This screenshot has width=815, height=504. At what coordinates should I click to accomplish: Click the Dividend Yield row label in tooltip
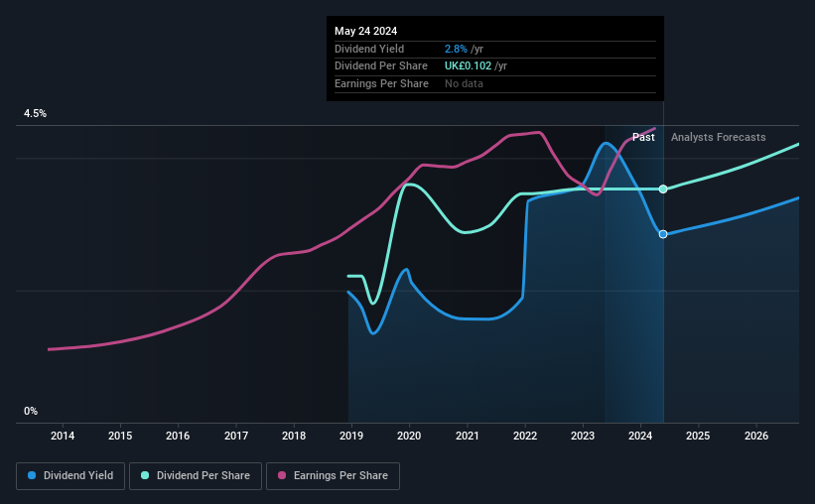pyautogui.click(x=369, y=49)
